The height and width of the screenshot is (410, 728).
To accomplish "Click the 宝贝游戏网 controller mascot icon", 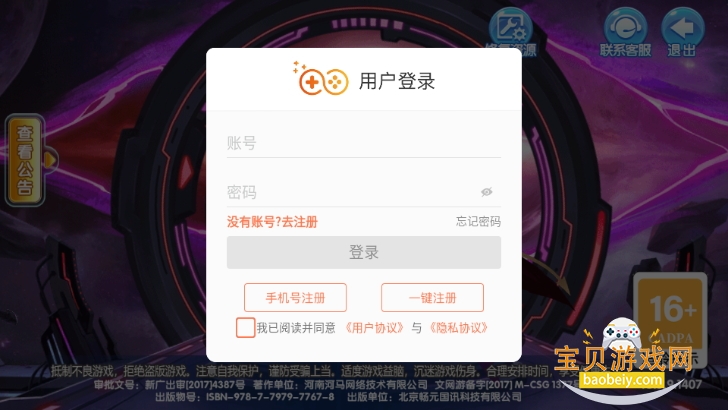I will [x=621, y=332].
